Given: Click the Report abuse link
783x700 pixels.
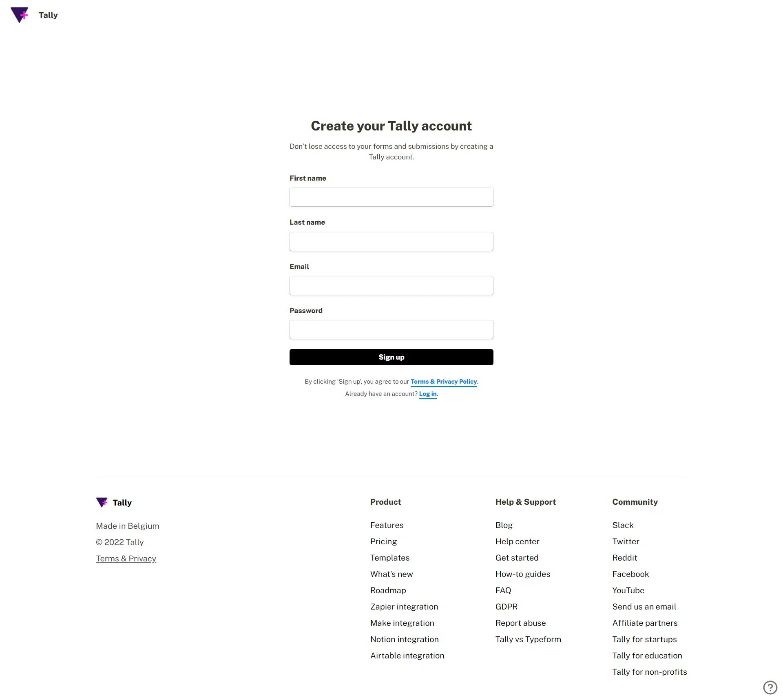Looking at the screenshot, I should pyautogui.click(x=521, y=623).
